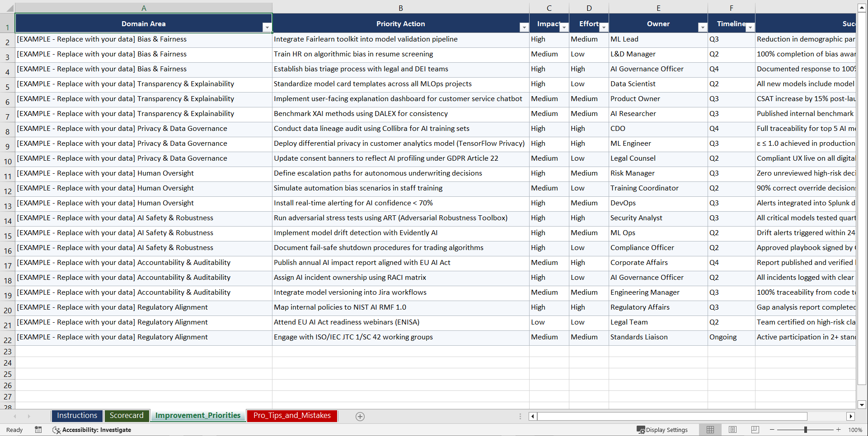Screen dimensions: 868x436
Task: Click the next sheet navigation arrow
Action: click(x=29, y=417)
